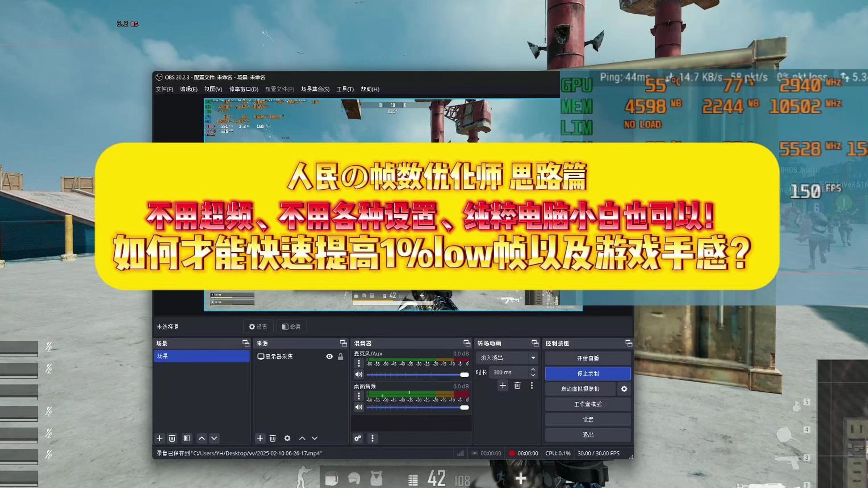Open 麦克风/Aux channel options three-dots
Screen dimensions: 868x488
click(359, 363)
